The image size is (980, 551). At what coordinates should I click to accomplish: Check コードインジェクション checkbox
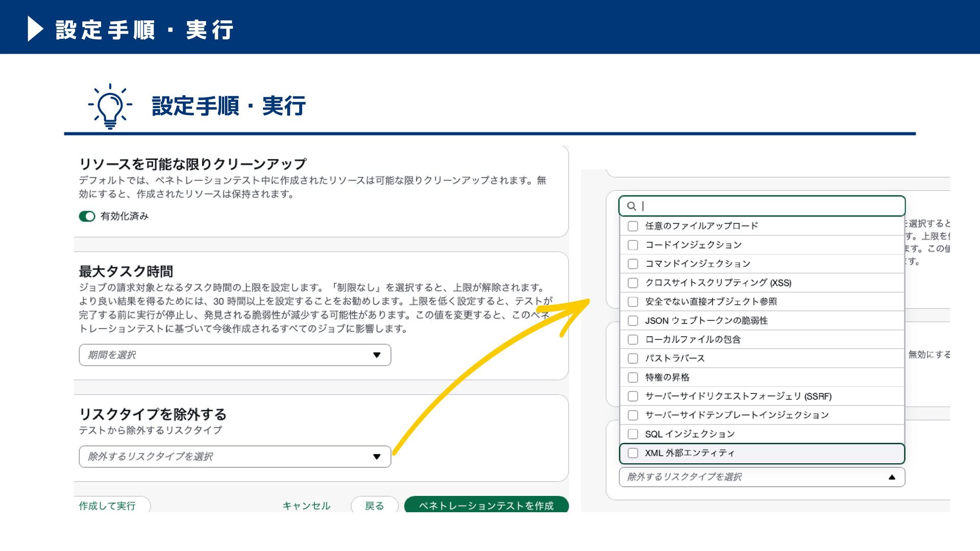pyautogui.click(x=633, y=245)
